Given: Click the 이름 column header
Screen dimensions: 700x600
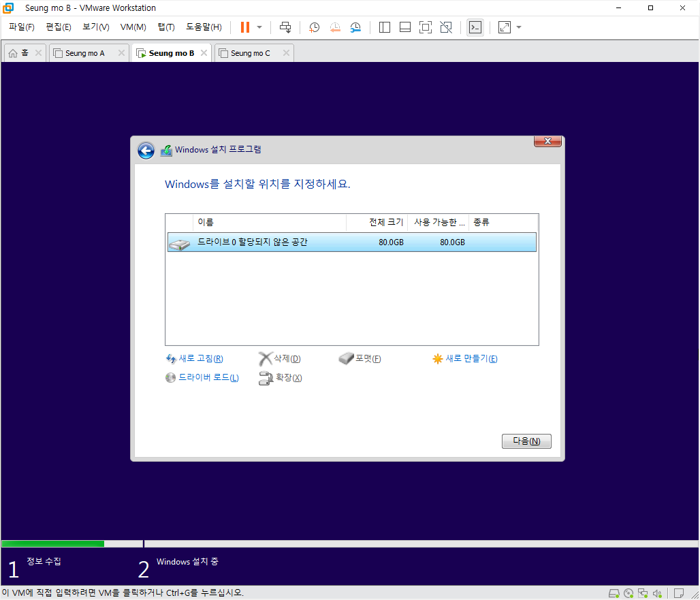Looking at the screenshot, I should pos(270,222).
